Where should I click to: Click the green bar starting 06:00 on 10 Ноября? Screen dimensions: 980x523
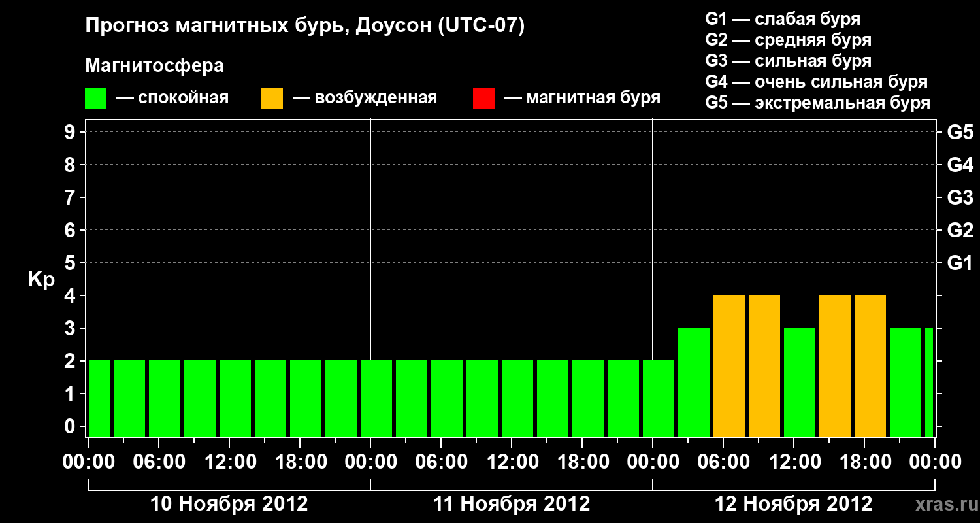point(165,399)
